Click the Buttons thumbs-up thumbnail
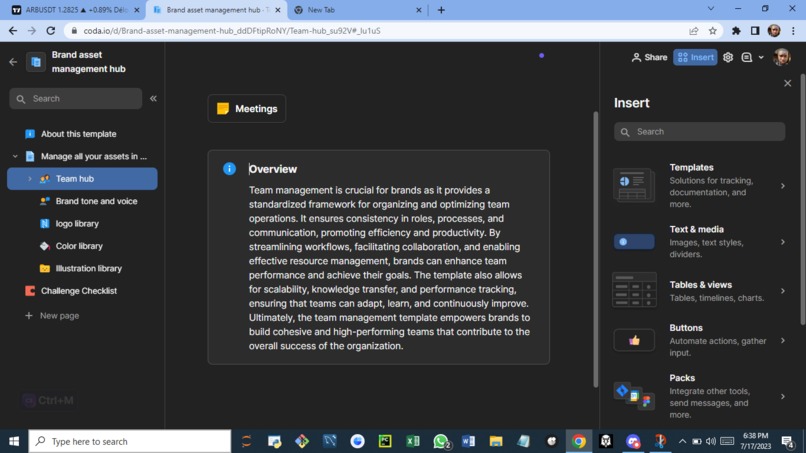 pos(634,340)
